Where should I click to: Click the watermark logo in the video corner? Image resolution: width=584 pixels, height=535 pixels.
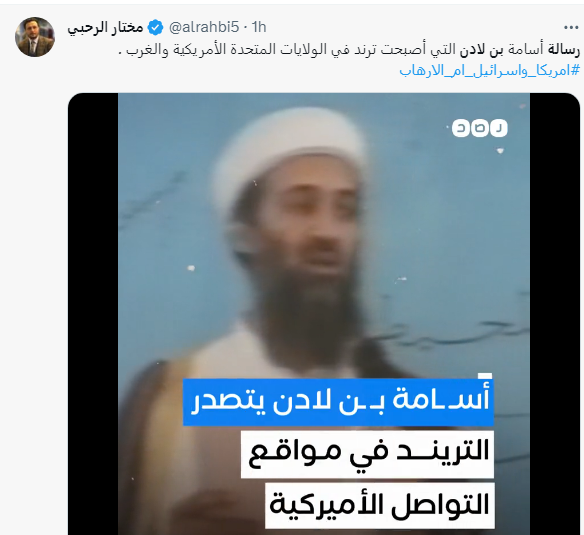(x=480, y=128)
